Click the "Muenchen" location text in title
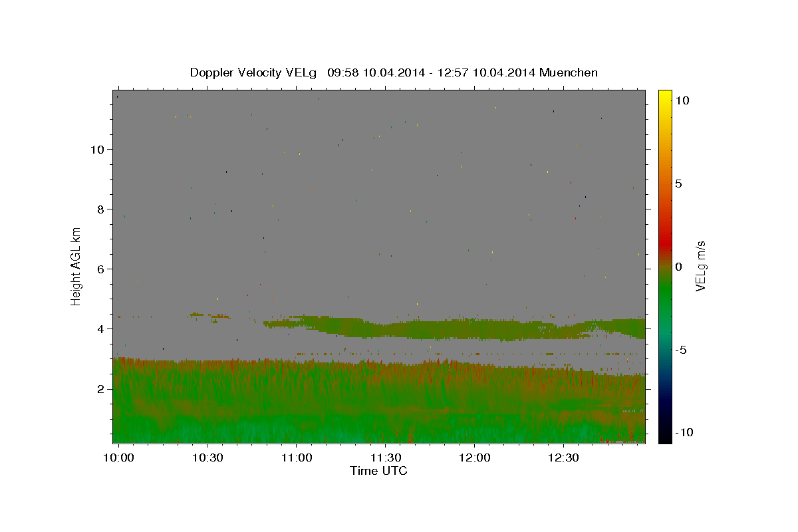The width and height of the screenshot is (798, 532). 569,72
